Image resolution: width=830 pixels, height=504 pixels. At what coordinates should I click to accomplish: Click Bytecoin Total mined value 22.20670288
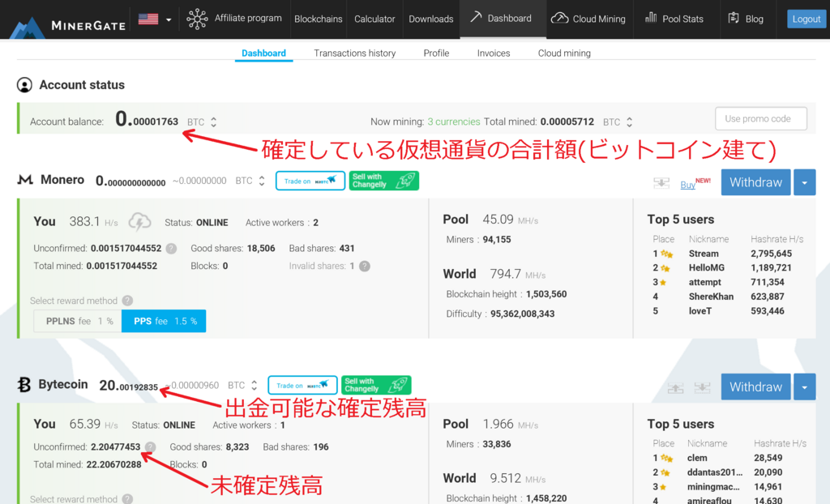point(113,464)
